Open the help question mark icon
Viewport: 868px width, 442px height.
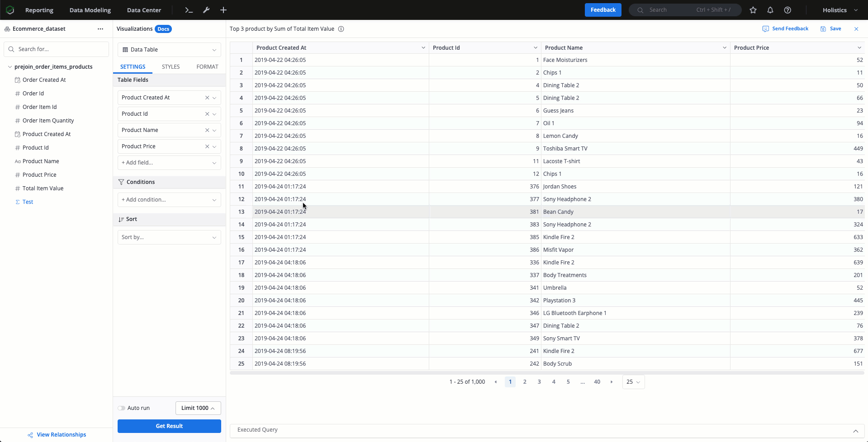pyautogui.click(x=787, y=10)
